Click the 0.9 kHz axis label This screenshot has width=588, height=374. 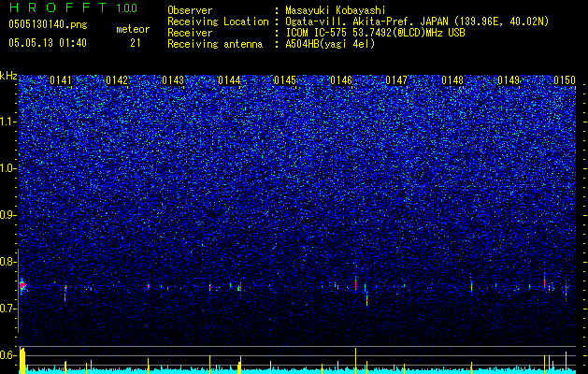7,215
